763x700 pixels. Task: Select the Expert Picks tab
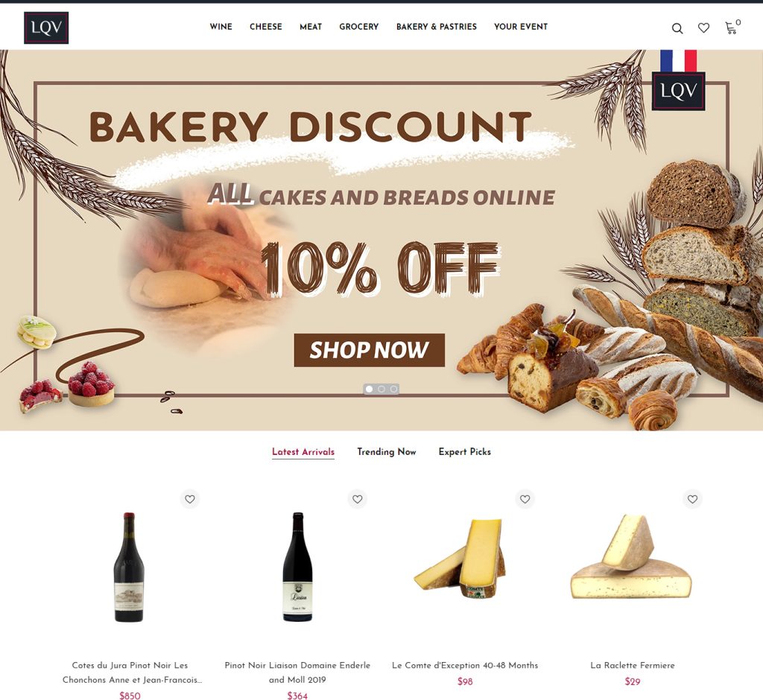(x=465, y=452)
